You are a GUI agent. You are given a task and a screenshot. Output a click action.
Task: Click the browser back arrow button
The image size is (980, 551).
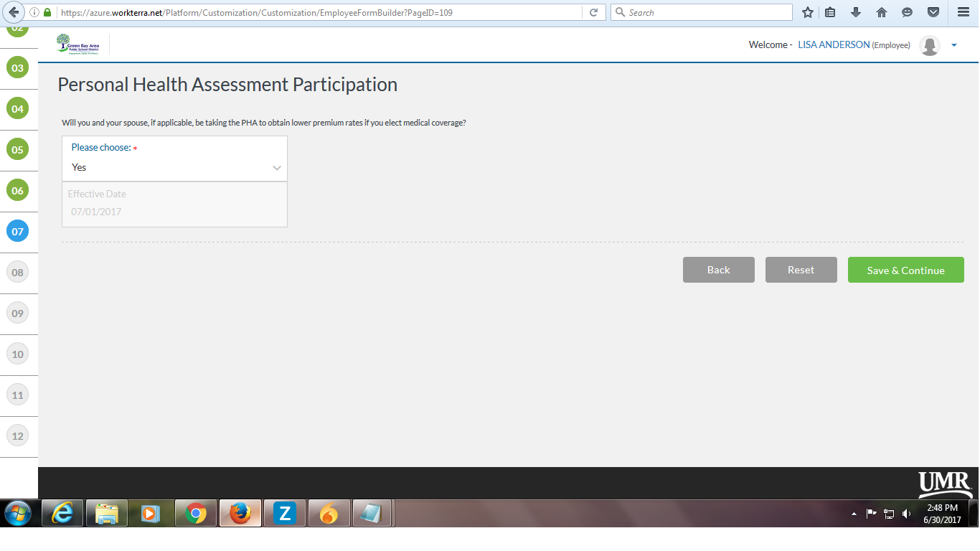pyautogui.click(x=13, y=12)
